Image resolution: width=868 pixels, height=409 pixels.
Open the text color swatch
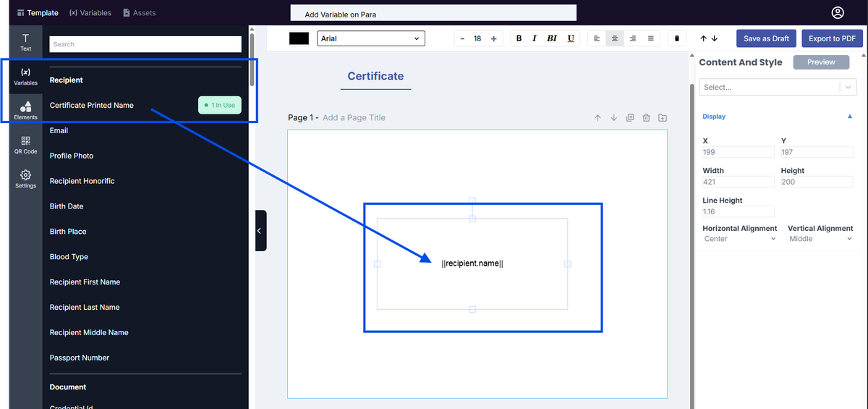299,38
